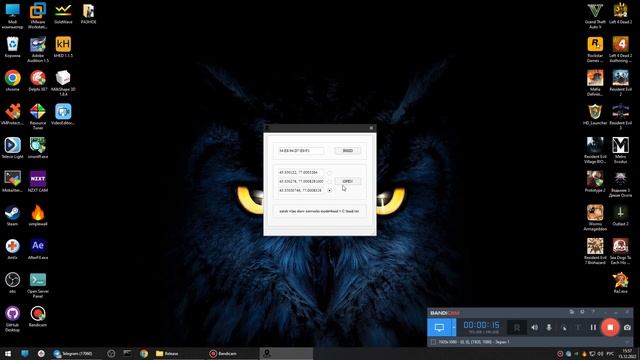640x360 pixels.
Task: Open GitHub Desktop icon
Action: tap(13, 319)
